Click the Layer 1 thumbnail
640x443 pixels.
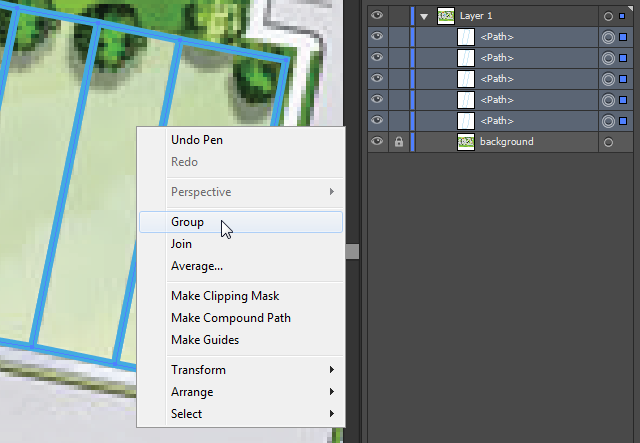click(x=446, y=16)
